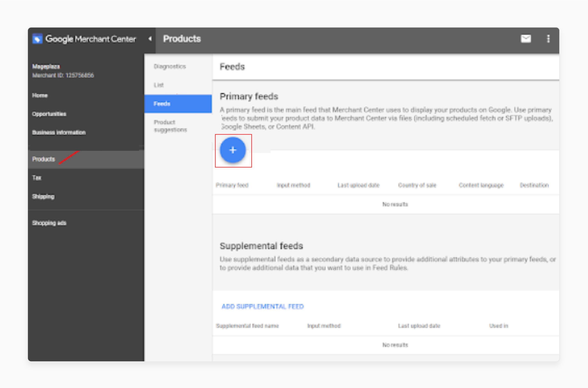
Task: Click the Supplemental feed name column header
Action: pyautogui.click(x=247, y=326)
